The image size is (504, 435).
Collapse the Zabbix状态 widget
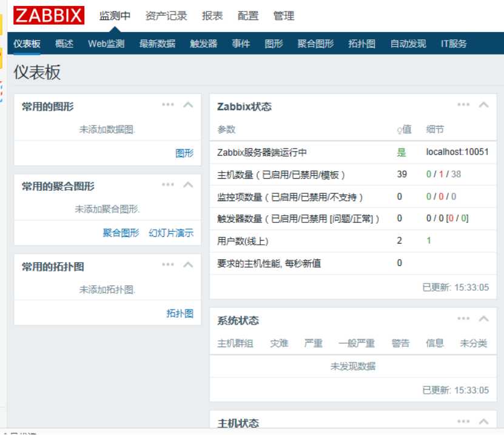484,105
